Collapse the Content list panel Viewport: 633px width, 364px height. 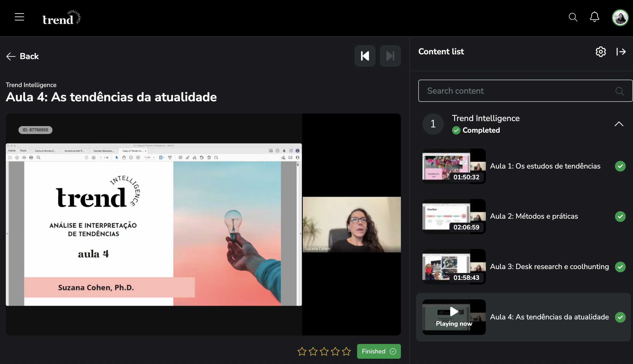click(621, 52)
